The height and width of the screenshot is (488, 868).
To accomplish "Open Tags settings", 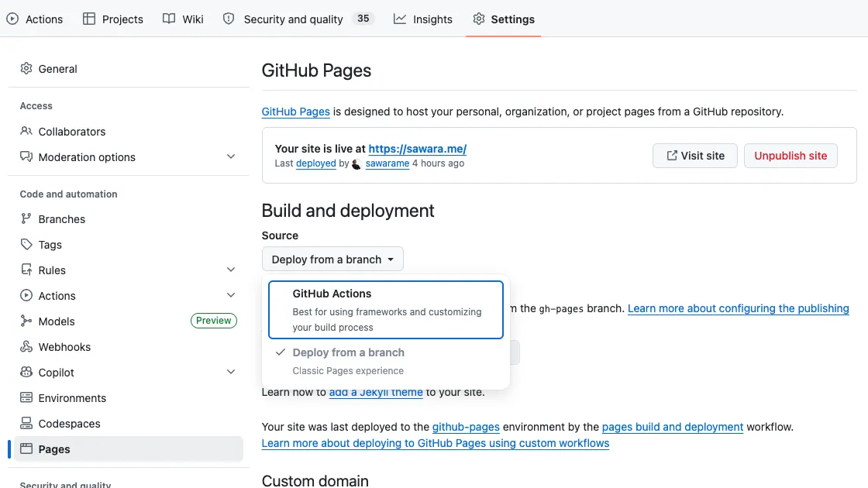I will click(129, 244).
